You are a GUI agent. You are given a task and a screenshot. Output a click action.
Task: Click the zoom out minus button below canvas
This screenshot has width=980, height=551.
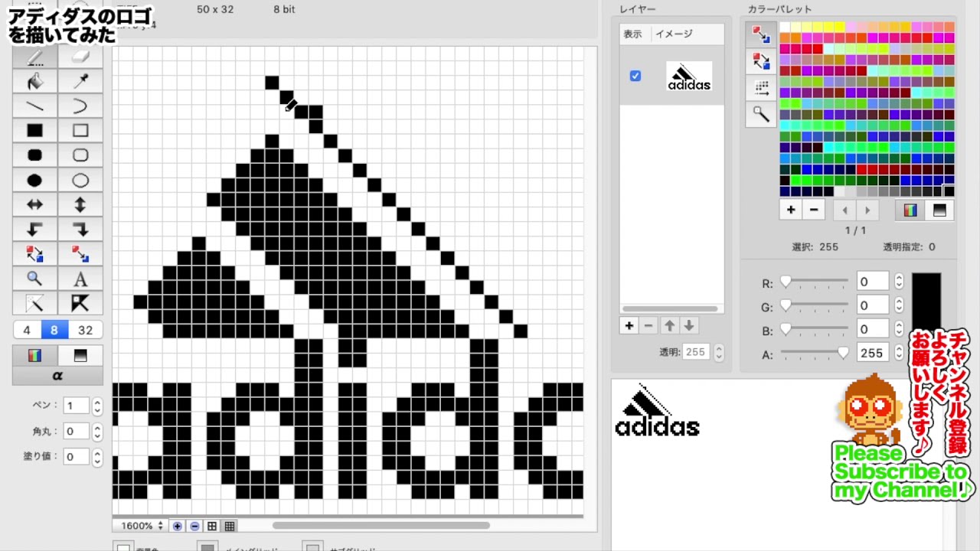(194, 526)
